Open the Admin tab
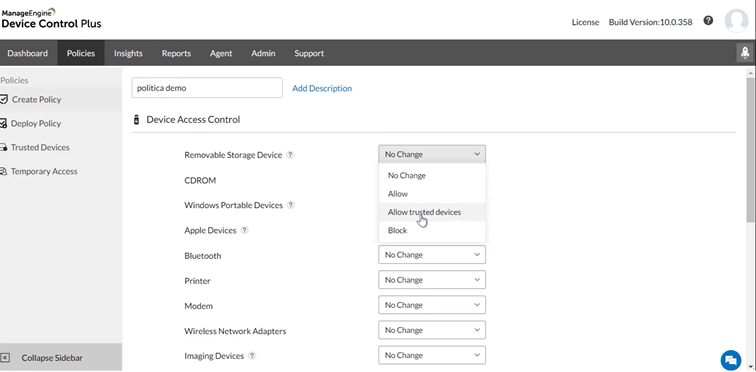756x372 pixels. [263, 53]
